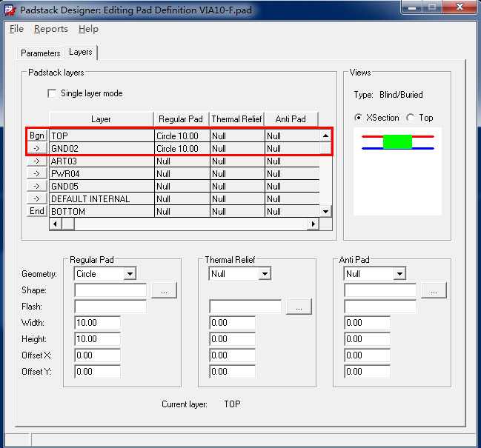
Task: Select the DEFAULT INTERNAL layer cell
Action: 102,199
